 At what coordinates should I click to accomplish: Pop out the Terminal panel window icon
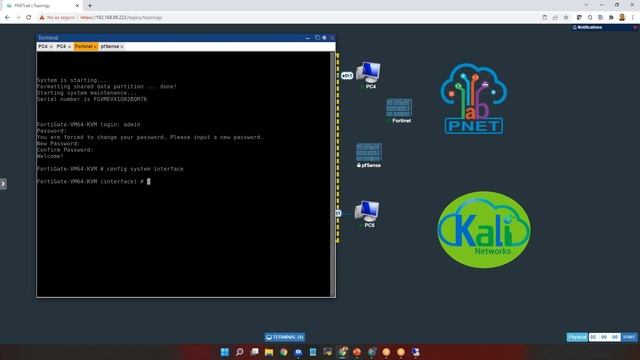(317, 38)
